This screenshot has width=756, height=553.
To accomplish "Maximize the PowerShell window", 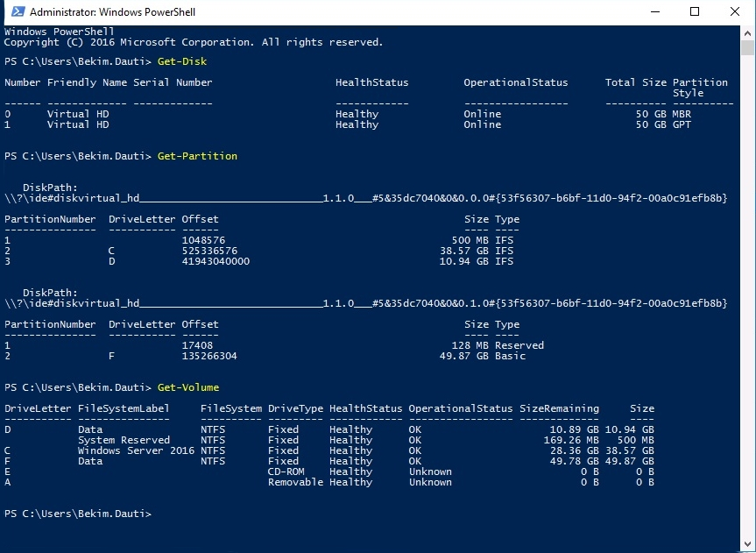I will coord(695,12).
